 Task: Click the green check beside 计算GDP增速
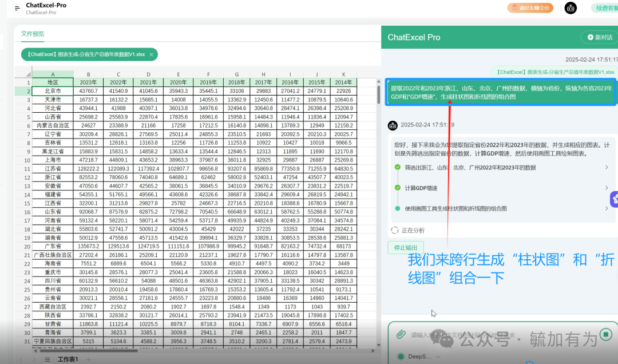(x=398, y=188)
